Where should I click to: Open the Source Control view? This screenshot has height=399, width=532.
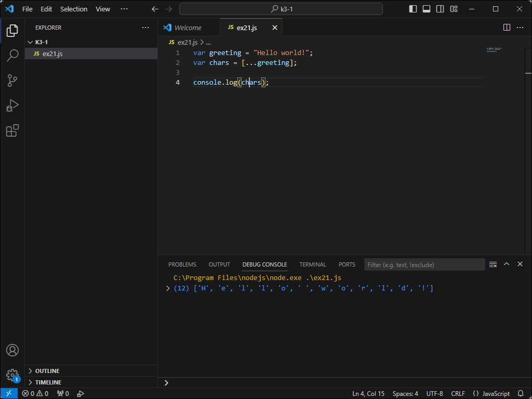click(12, 81)
